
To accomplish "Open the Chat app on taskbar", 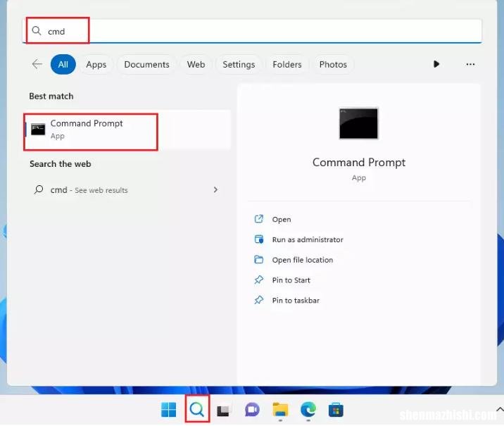I will tap(252, 410).
